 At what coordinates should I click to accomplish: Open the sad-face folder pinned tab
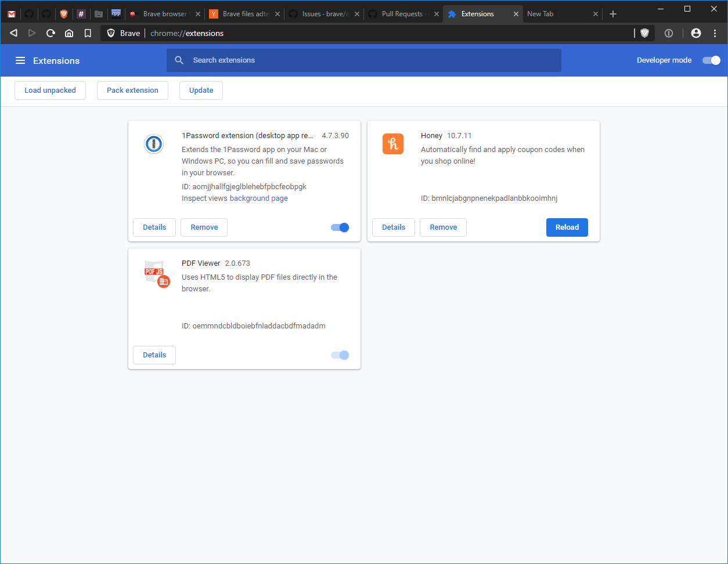99,14
